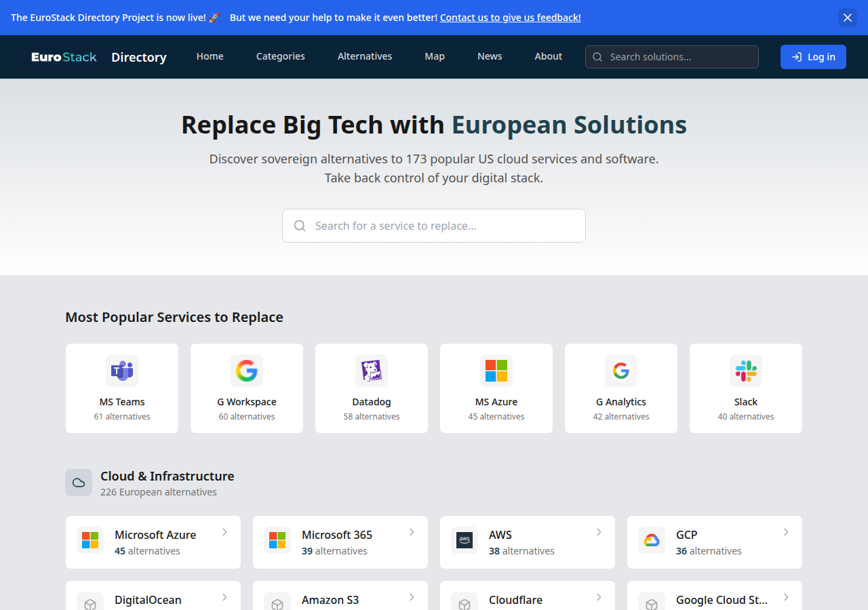Go to the News page
The height and width of the screenshot is (610, 868).
pyautogui.click(x=490, y=56)
